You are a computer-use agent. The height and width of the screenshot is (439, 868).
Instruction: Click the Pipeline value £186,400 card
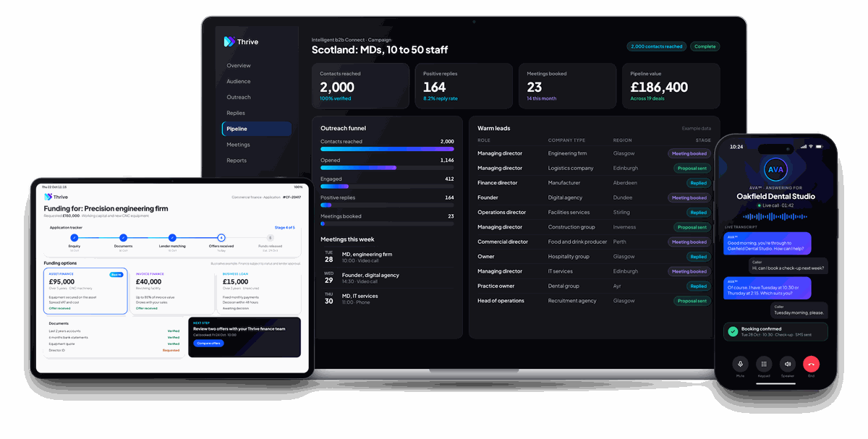pos(671,86)
